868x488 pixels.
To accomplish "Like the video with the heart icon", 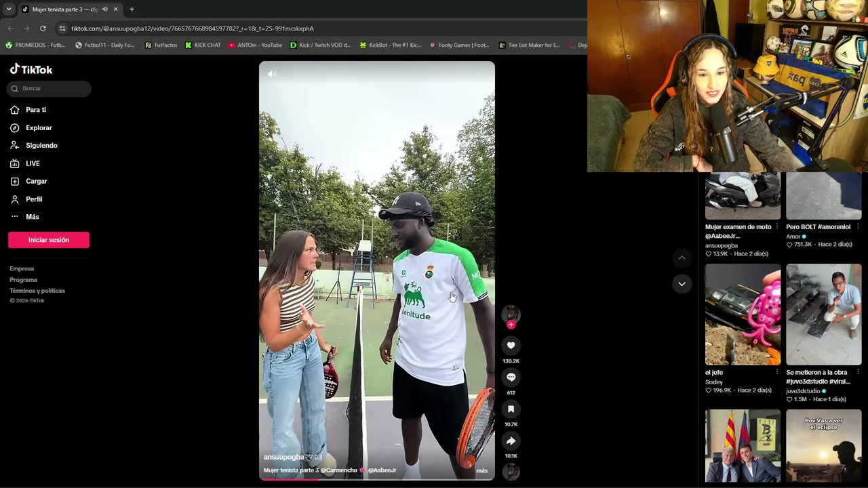I will 511,346.
